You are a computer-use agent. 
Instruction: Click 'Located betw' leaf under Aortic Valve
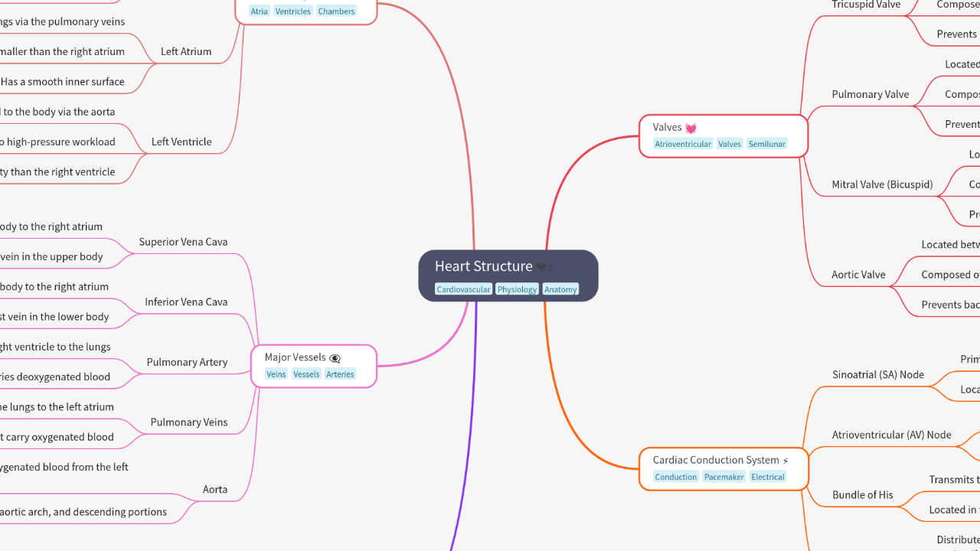tap(949, 245)
